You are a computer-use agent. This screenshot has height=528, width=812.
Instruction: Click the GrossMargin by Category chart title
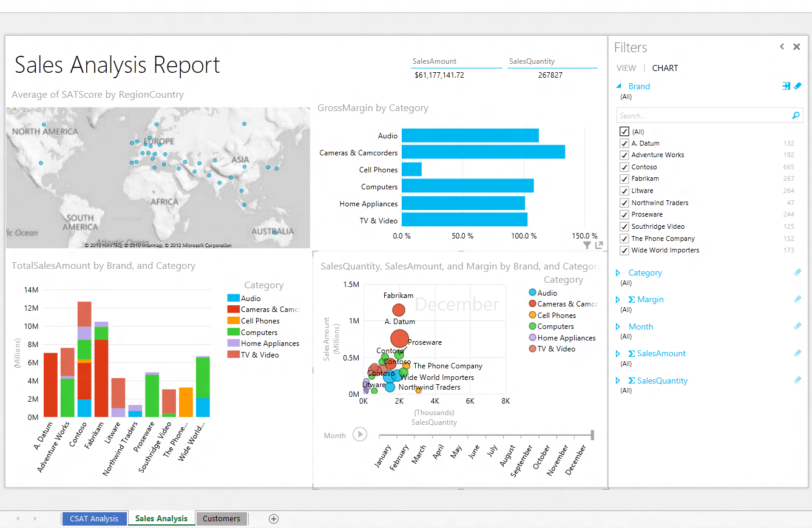coord(373,107)
